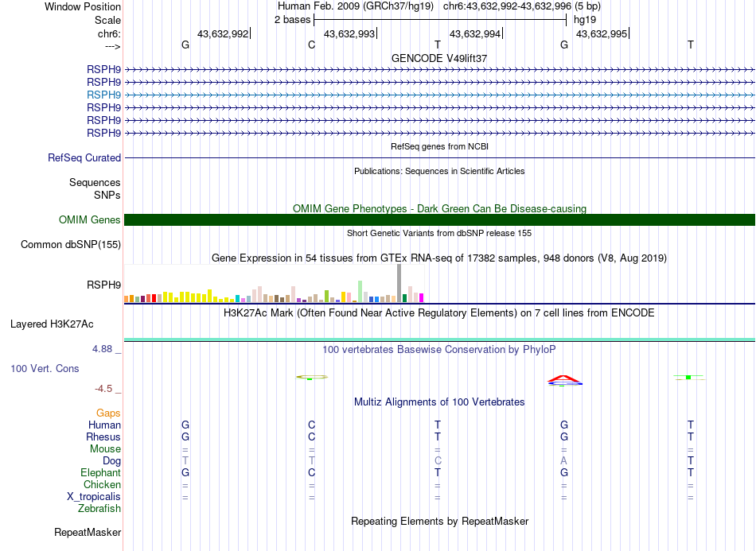Screen dimensions: 756x551
Task: Click the light-blue RSPH9 transcript label
Action: pos(103,95)
